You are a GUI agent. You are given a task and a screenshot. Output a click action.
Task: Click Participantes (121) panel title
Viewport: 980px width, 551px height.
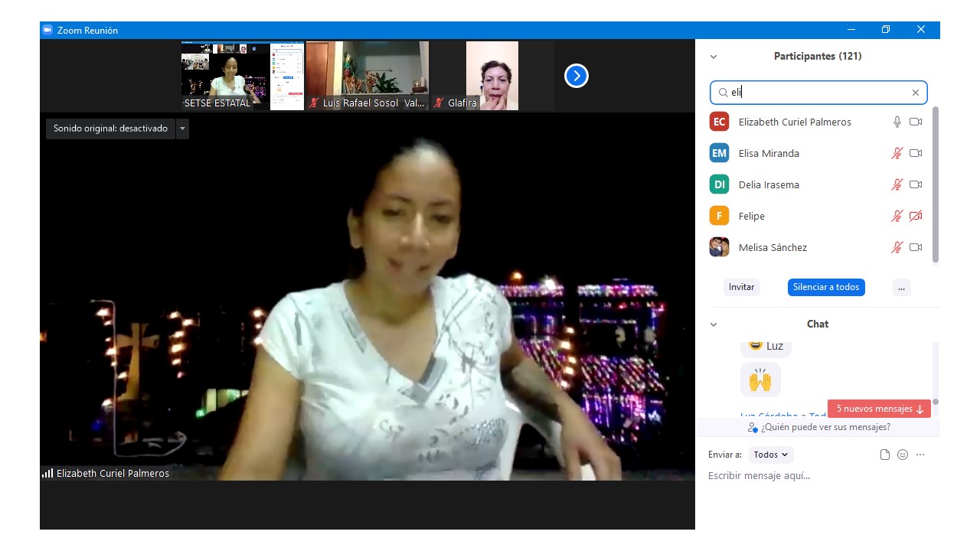[818, 56]
